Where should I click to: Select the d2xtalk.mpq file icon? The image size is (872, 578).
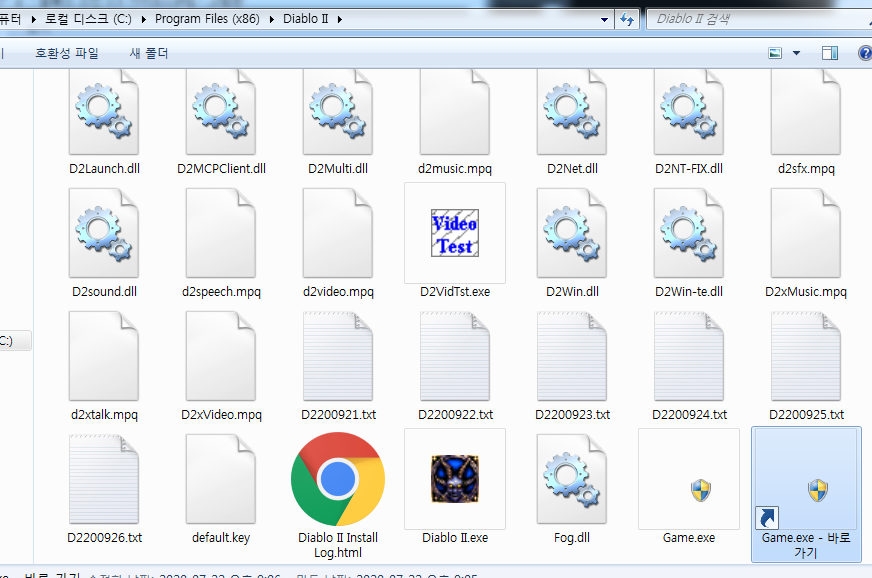coord(104,356)
